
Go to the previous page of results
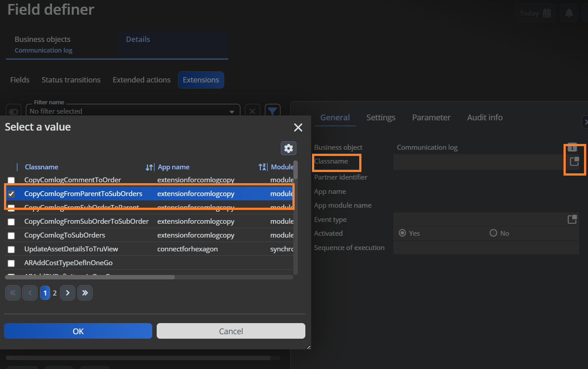coord(30,293)
